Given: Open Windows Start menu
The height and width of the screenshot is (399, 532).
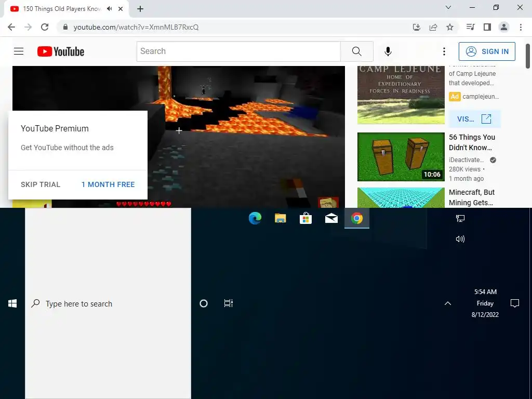Looking at the screenshot, I should (x=12, y=303).
